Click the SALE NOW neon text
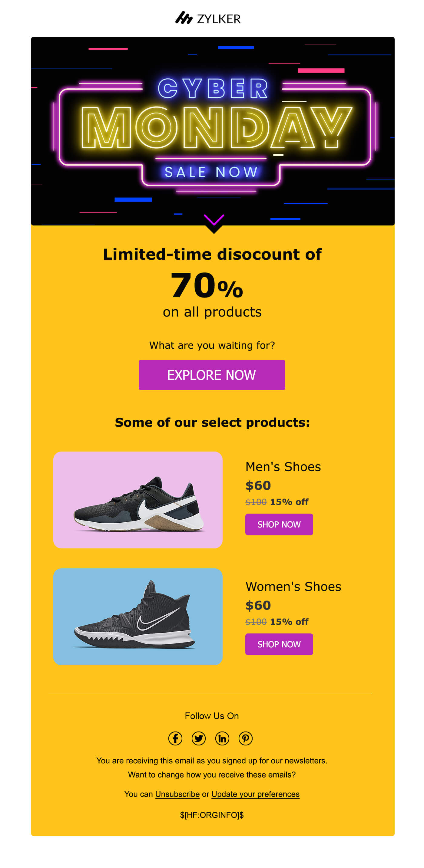Screen dimensions: 424x868 tap(211, 172)
